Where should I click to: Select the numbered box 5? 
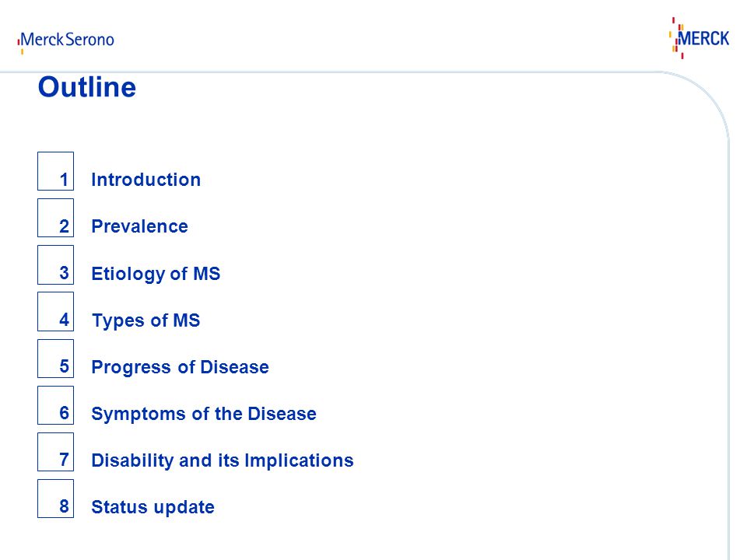(x=56, y=359)
